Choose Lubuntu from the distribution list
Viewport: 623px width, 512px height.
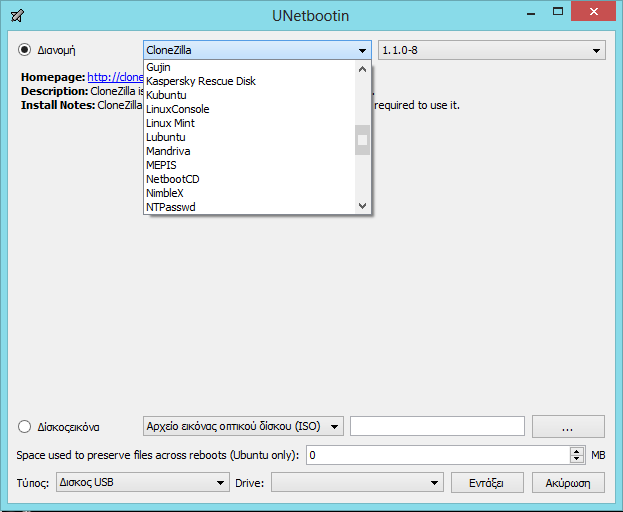click(x=250, y=137)
